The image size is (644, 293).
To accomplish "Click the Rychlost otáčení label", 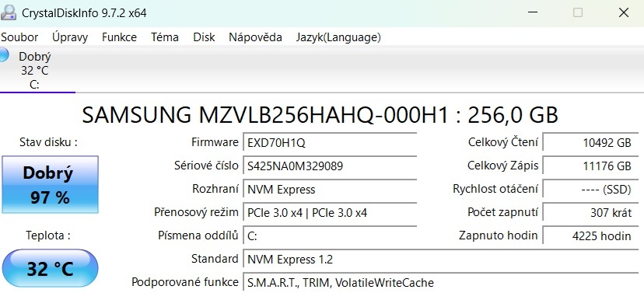I will coord(495,189).
